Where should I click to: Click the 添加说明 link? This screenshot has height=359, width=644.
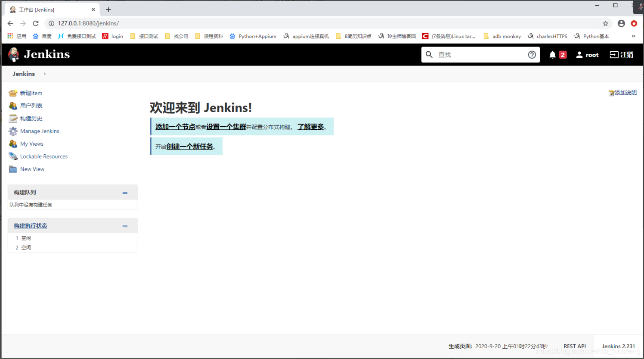tap(625, 93)
